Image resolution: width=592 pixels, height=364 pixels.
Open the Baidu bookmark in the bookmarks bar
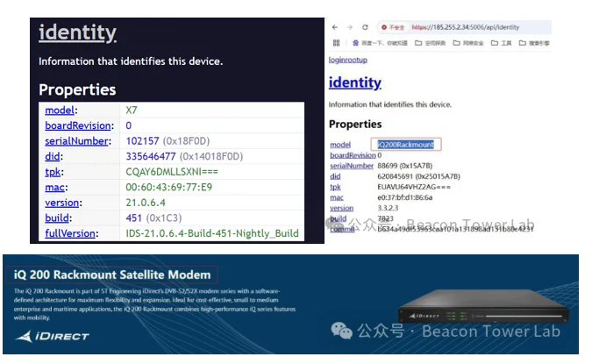[380, 43]
